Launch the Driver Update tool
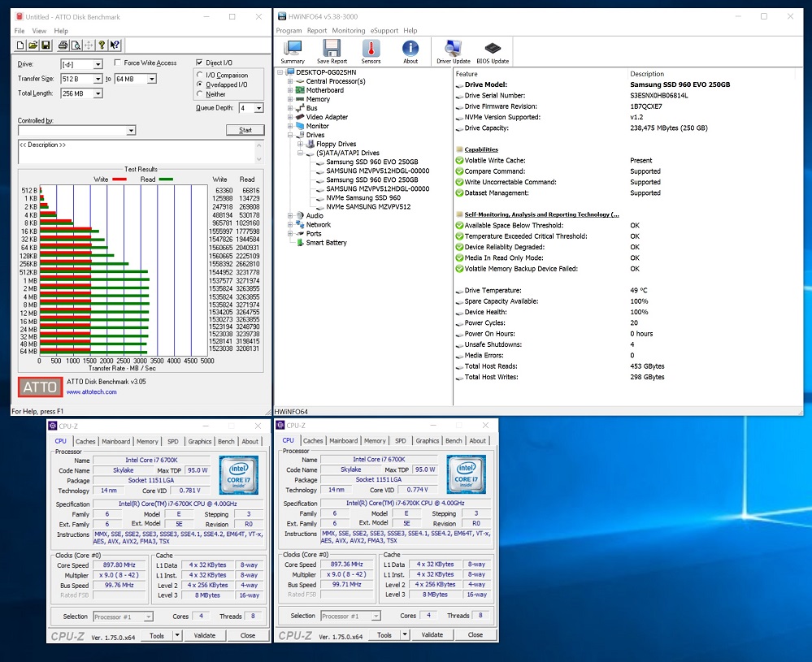812x662 pixels. point(453,50)
